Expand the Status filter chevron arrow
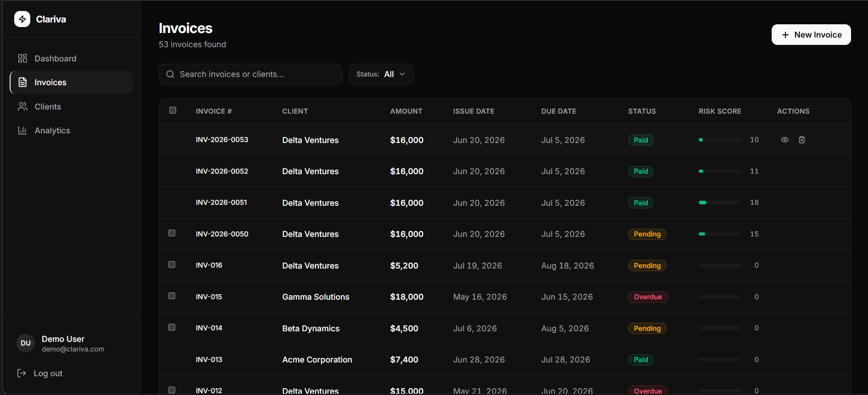The image size is (868, 395). pyautogui.click(x=402, y=74)
